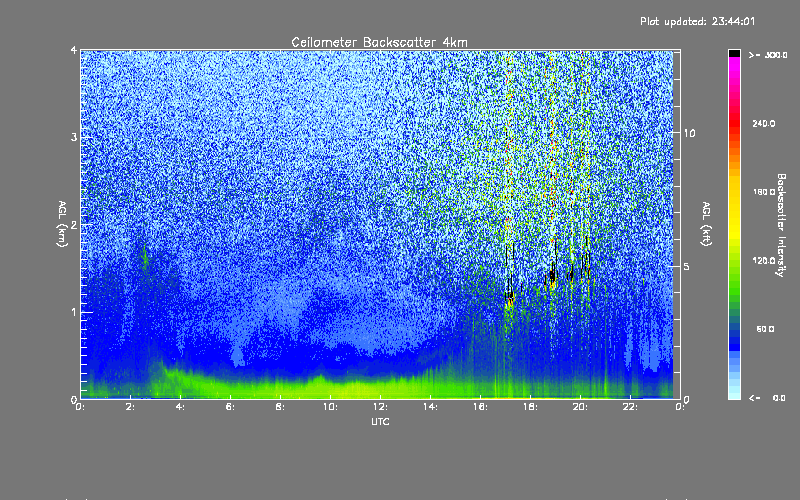Click the '6:' UTC time tick label
Viewport: 800px width, 500px height.
point(231,407)
